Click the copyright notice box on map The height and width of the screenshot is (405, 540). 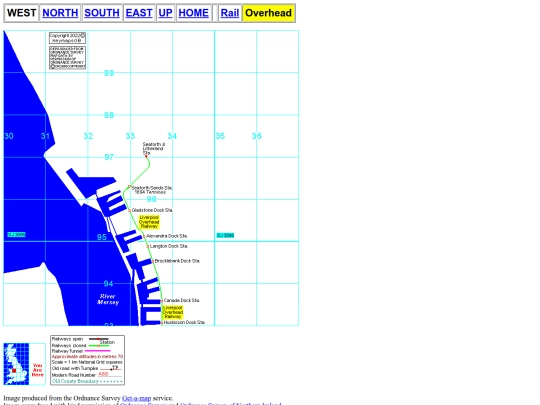[67, 38]
